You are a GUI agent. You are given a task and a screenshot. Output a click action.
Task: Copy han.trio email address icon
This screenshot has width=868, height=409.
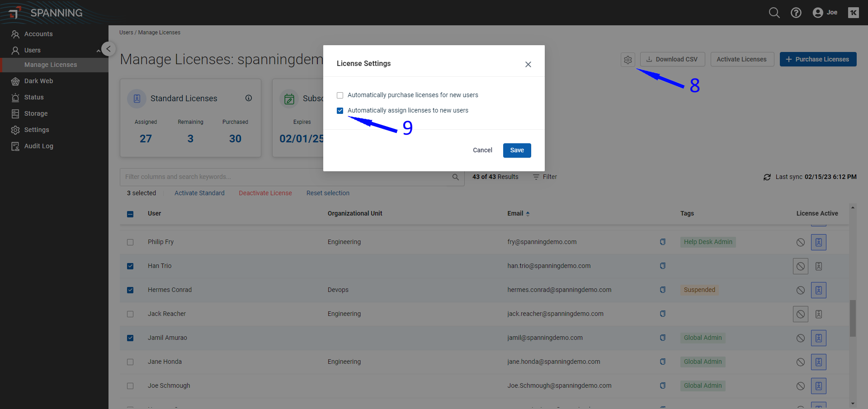(662, 266)
